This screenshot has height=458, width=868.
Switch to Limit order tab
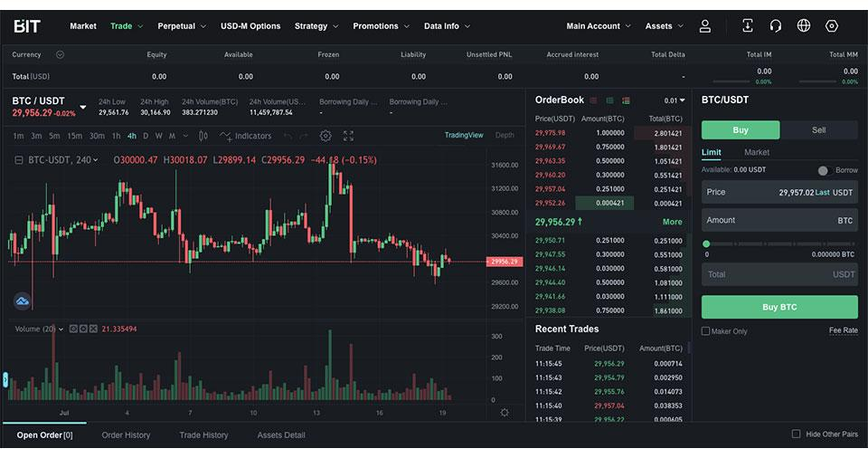pyautogui.click(x=712, y=152)
